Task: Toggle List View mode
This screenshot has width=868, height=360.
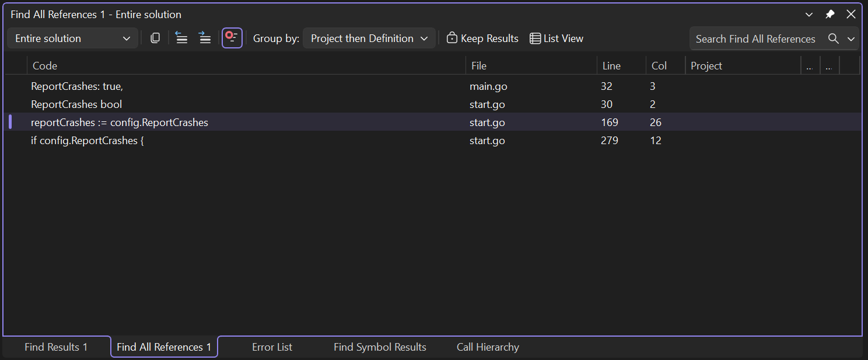Action: tap(556, 39)
